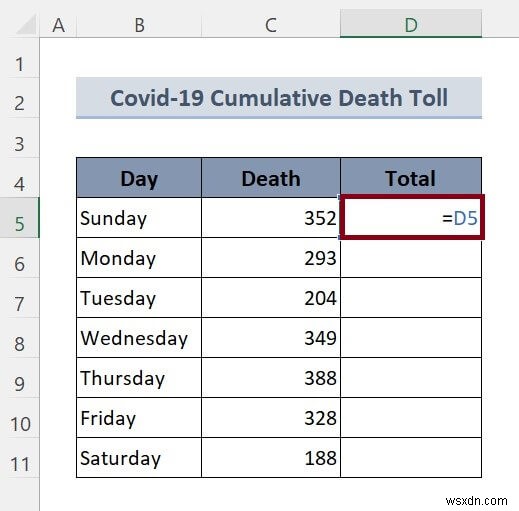Screen dimensions: 519x511
Task: Select the cell with value 293
Action: pyautogui.click(x=271, y=258)
